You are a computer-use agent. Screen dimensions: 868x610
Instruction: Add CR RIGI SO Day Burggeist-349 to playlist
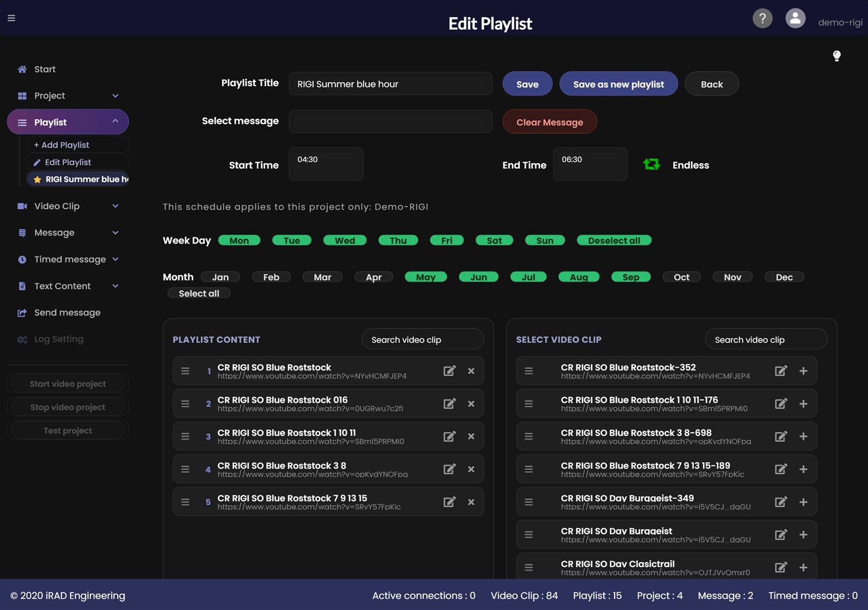click(803, 502)
